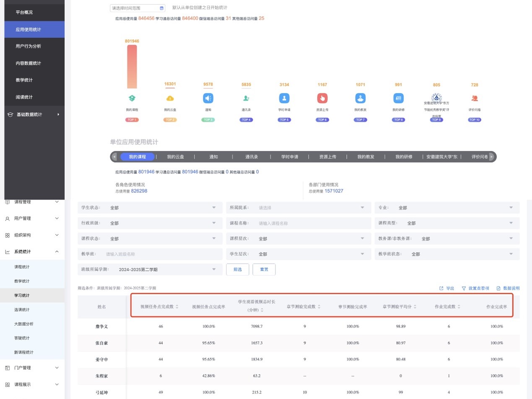Click the 我的课程 app icon
Screen dimensions: 532x399
132,98
